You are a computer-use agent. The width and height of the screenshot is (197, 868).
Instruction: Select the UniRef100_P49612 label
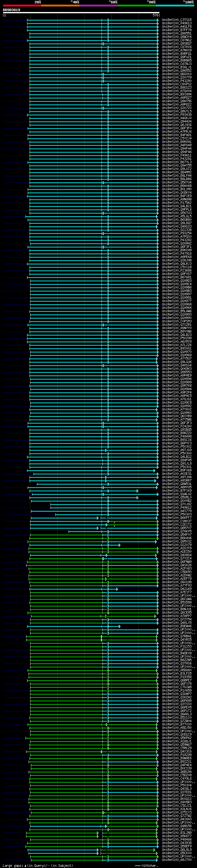[177, 508]
